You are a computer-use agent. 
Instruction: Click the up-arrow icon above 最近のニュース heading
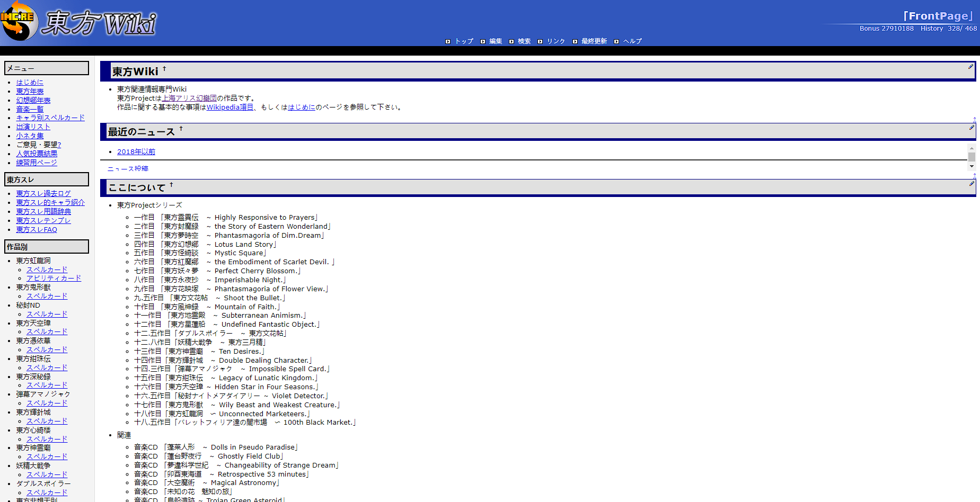974,120
